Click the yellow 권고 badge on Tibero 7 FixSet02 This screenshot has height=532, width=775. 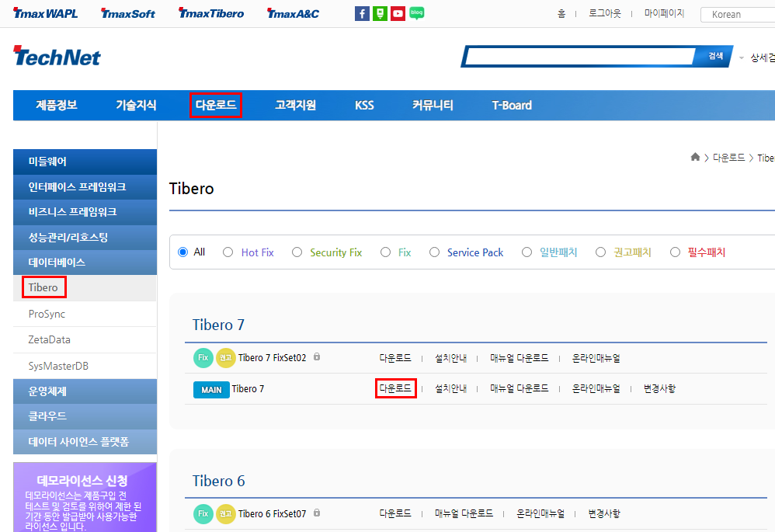tap(225, 357)
